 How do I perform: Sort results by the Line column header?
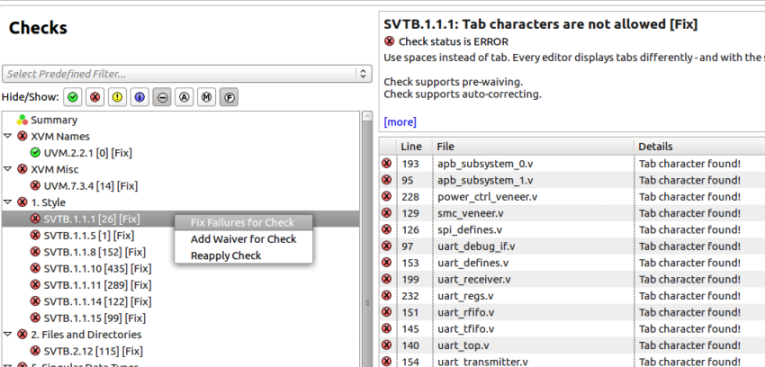pos(415,146)
